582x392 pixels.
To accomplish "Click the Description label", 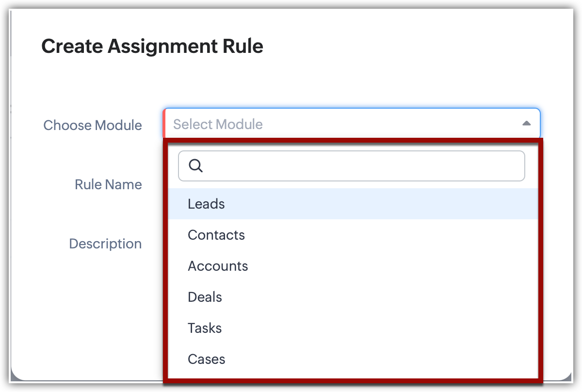I will [105, 244].
